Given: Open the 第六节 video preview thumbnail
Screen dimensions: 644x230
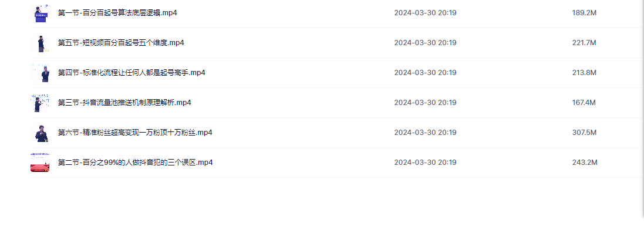Looking at the screenshot, I should click(x=41, y=133).
